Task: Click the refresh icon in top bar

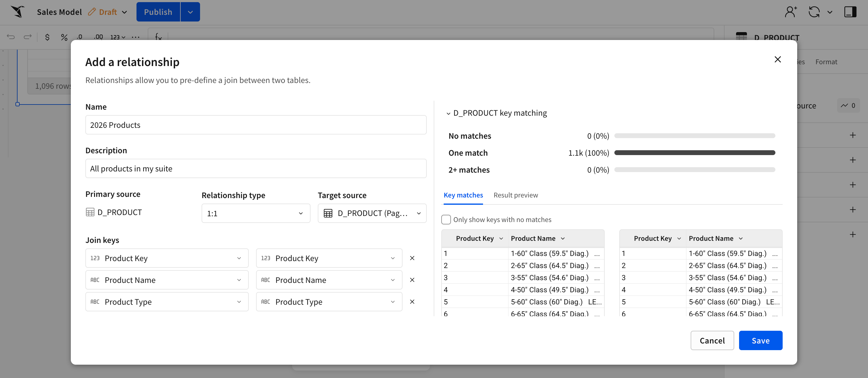Action: (814, 12)
